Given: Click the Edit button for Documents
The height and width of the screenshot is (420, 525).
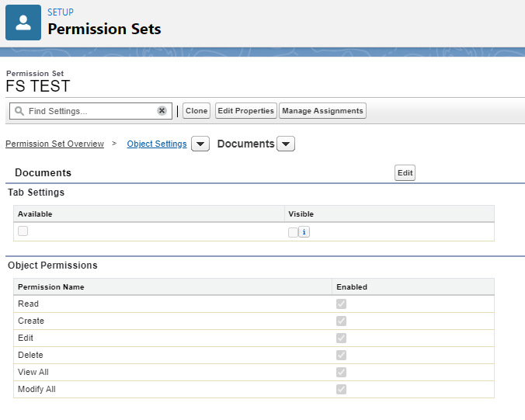Looking at the screenshot, I should tap(405, 173).
